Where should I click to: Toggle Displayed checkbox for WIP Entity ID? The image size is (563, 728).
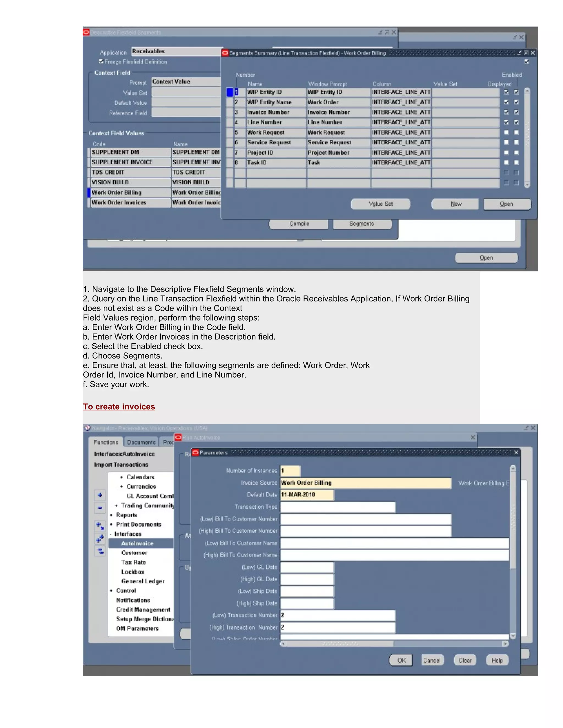click(507, 92)
